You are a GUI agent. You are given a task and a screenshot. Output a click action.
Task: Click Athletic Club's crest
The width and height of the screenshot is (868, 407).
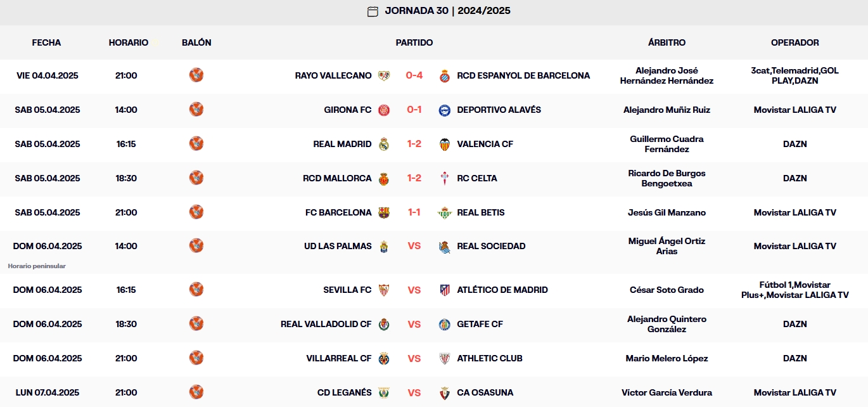click(x=445, y=358)
